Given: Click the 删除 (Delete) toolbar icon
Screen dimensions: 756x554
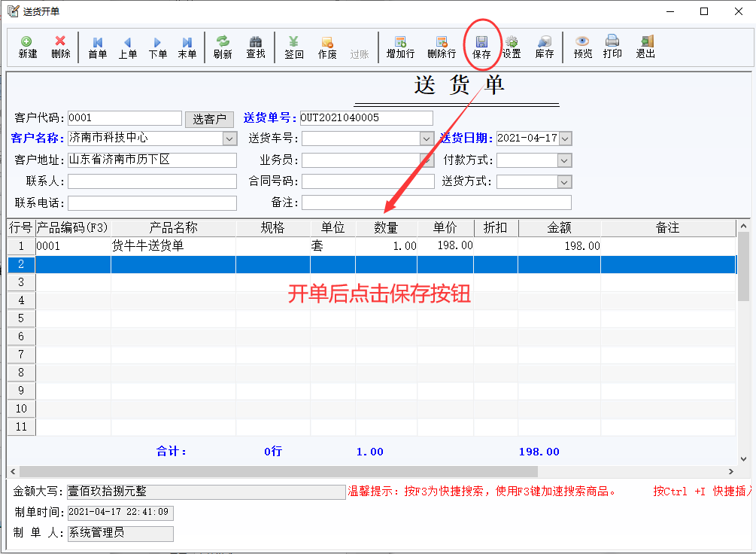Looking at the screenshot, I should [x=60, y=47].
